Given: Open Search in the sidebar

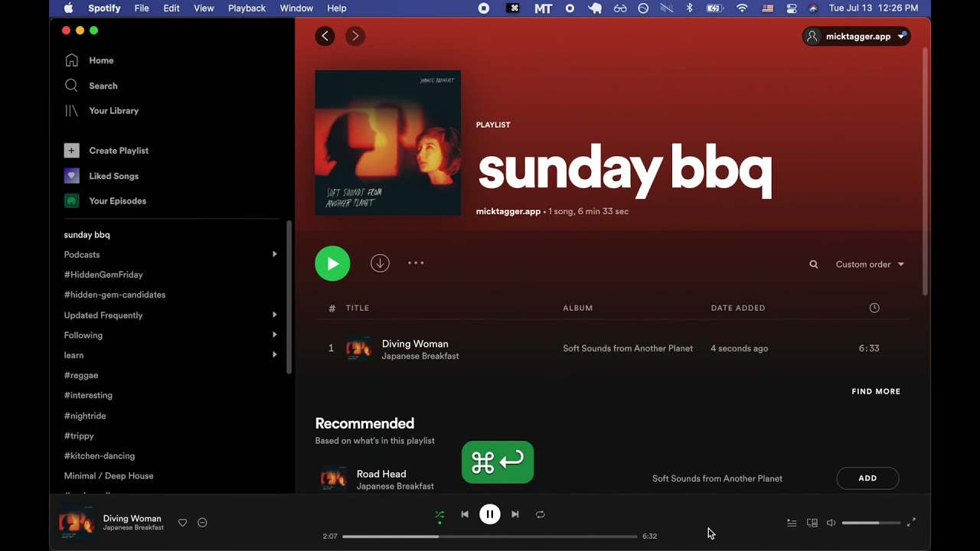Looking at the screenshot, I should (x=103, y=86).
